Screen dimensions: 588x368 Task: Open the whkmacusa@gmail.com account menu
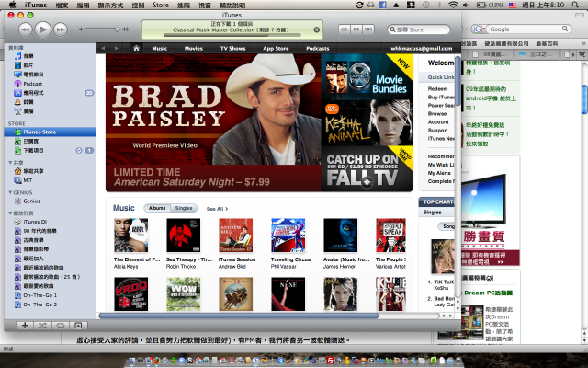coord(421,49)
